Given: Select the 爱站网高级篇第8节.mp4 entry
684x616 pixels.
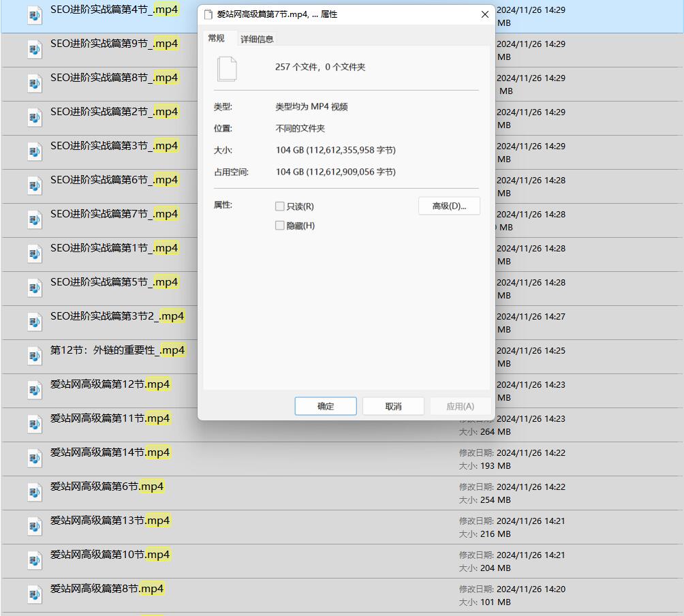Looking at the screenshot, I should [107, 589].
